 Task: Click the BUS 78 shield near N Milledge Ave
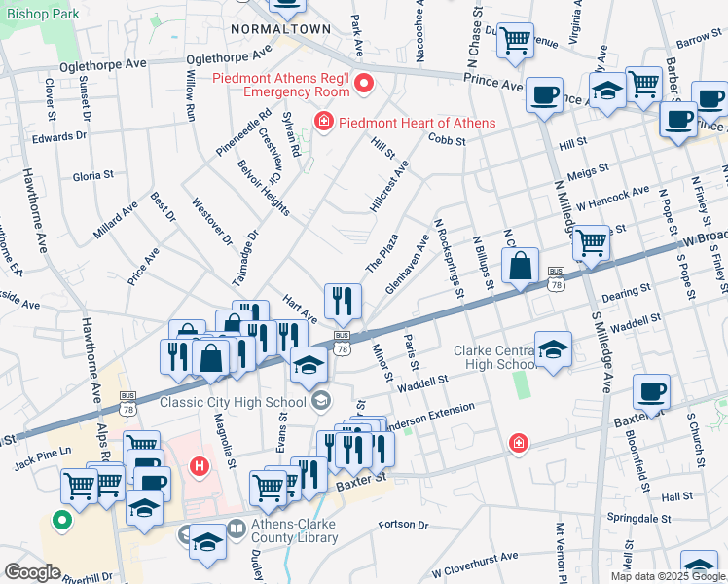coord(556,279)
